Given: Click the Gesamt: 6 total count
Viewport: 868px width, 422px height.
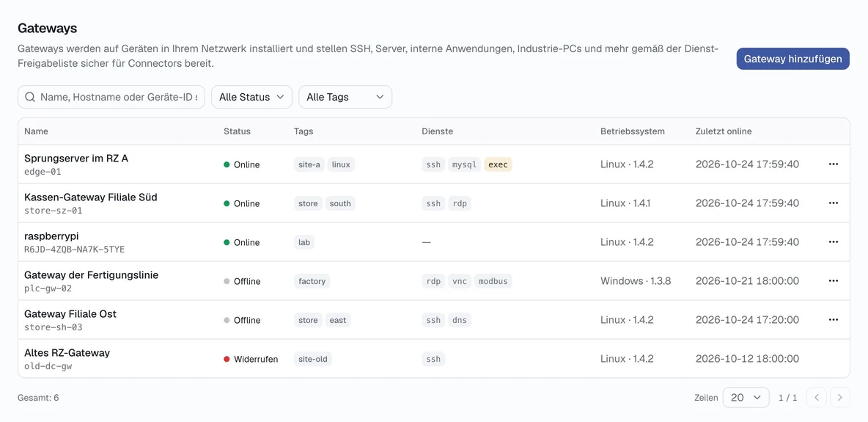Looking at the screenshot, I should point(38,398).
